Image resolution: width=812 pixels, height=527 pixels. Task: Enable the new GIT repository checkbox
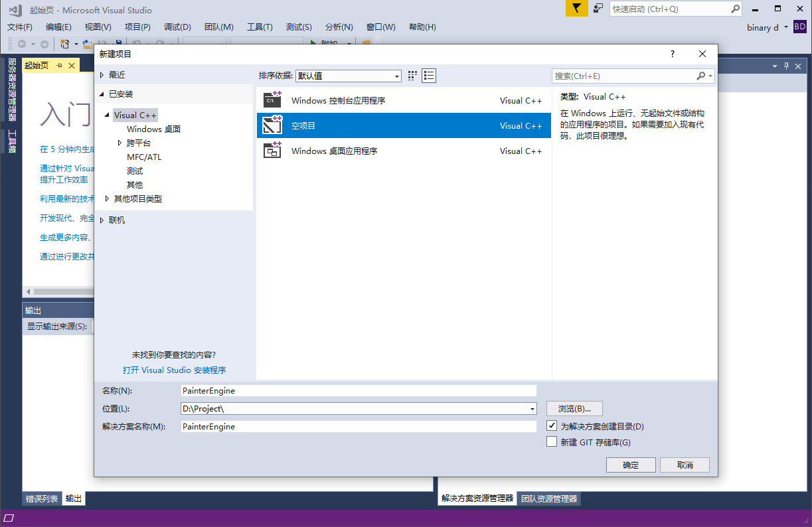[x=552, y=441]
